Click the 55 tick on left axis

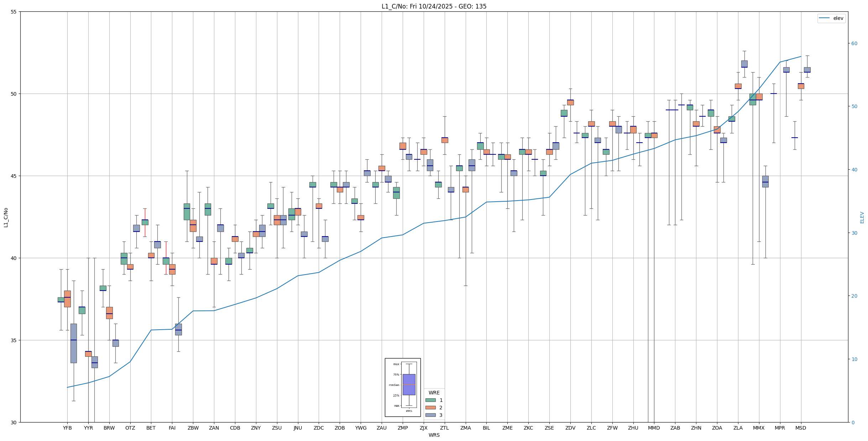(x=14, y=12)
